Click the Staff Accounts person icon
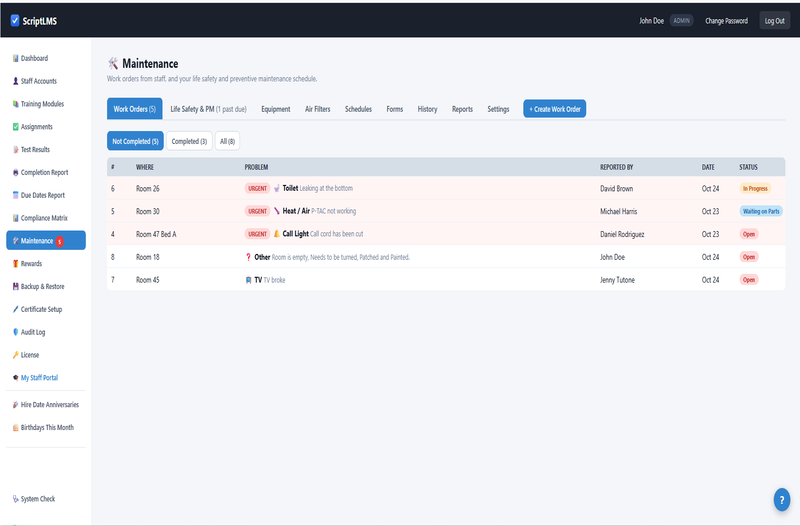This screenshot has height=526, width=800. coord(15,81)
